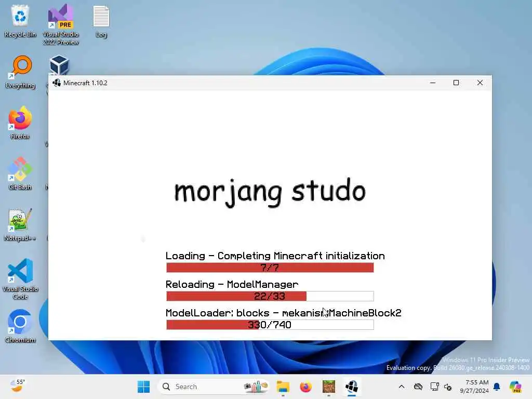Click the 'Minecraft 1.10.2' window title
Screen dimensions: 532x399
(x=85, y=83)
